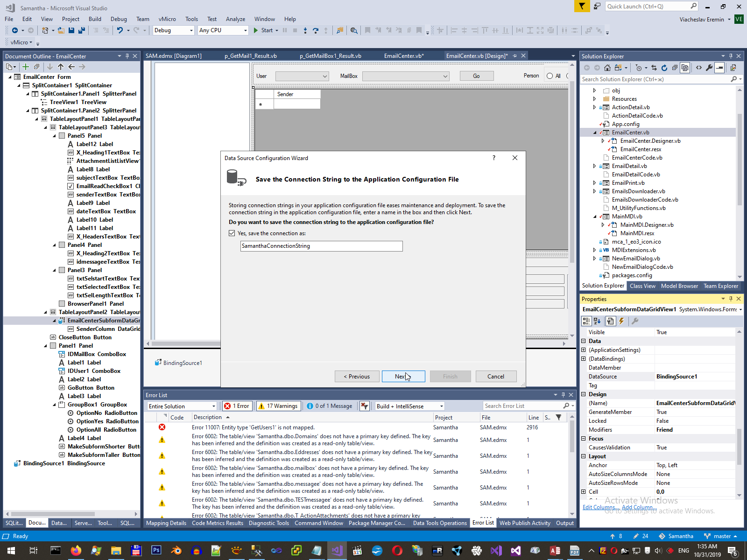Viewport: 747px width, 560px height.
Task: Switch to the Output tab
Action: tap(565, 523)
